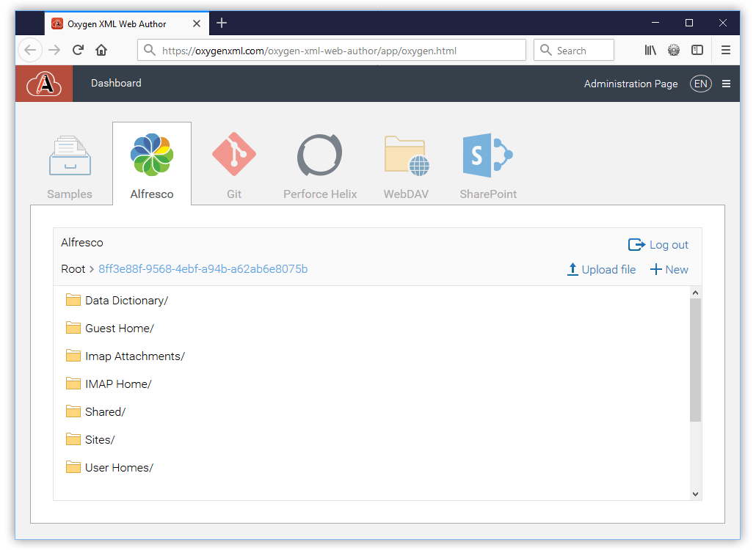Viewport: 756px width, 550px height.
Task: Switch to the Git connector tab
Action: pos(234,166)
